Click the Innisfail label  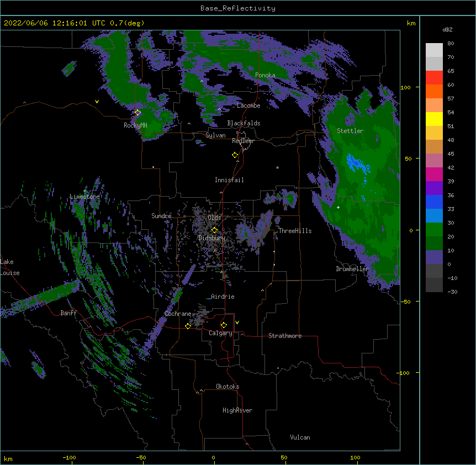click(229, 180)
